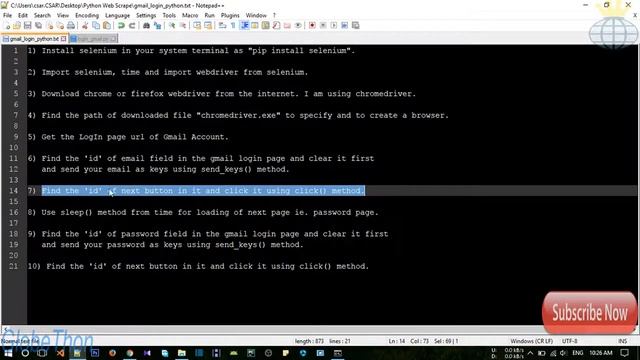Open the ? help menu
The height and width of the screenshot is (360, 640).
(274, 15)
